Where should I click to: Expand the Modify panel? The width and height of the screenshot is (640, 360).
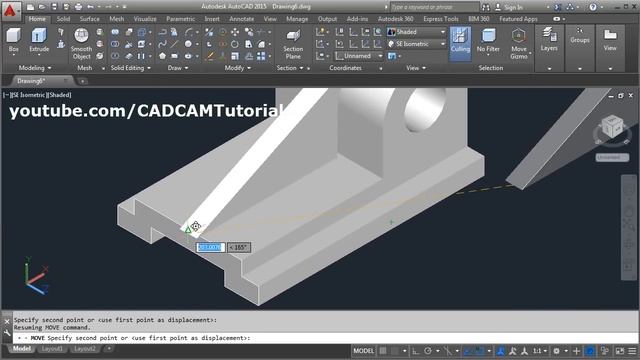pos(238,68)
